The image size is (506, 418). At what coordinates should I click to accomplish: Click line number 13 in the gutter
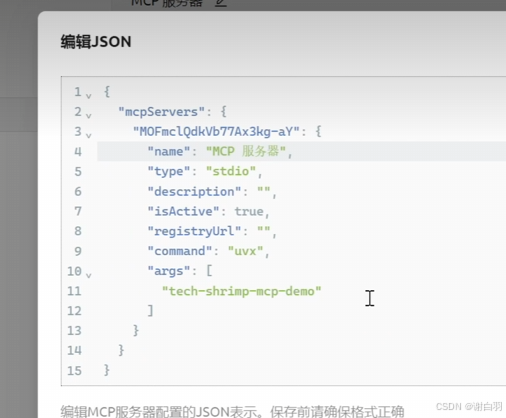tap(74, 331)
